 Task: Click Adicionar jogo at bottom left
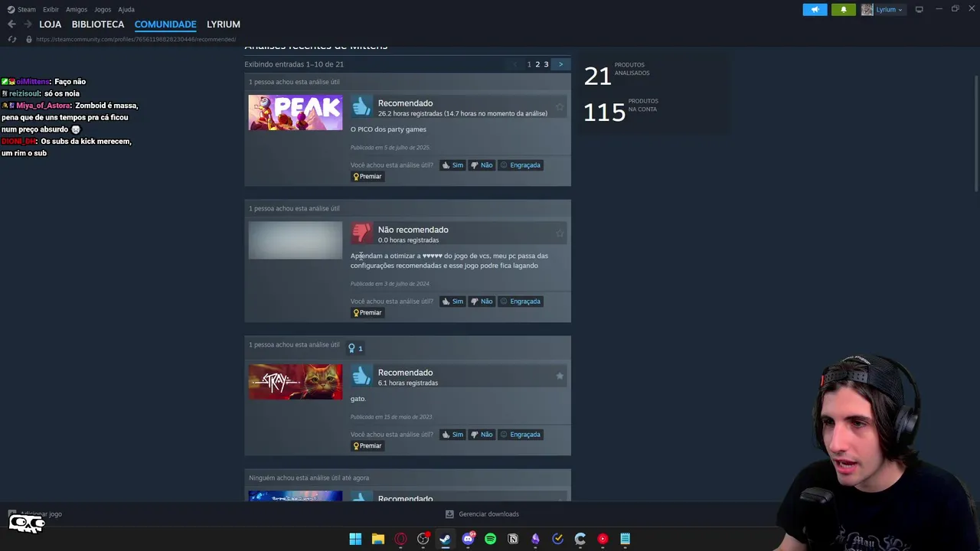[35, 514]
